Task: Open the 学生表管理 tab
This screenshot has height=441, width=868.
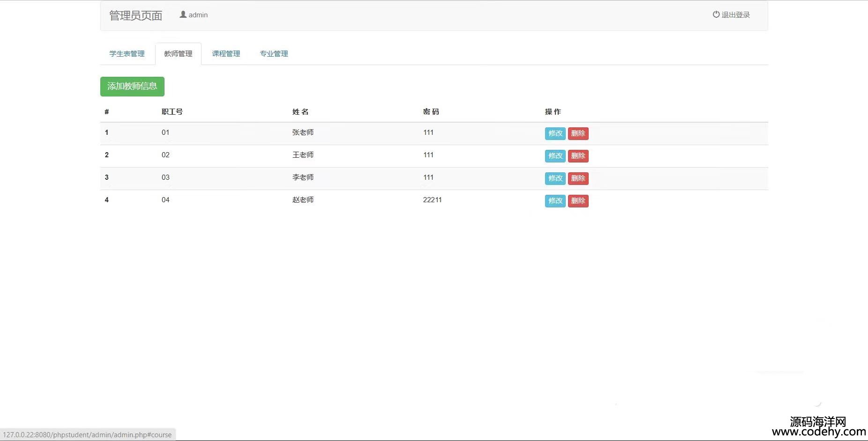Action: (127, 54)
